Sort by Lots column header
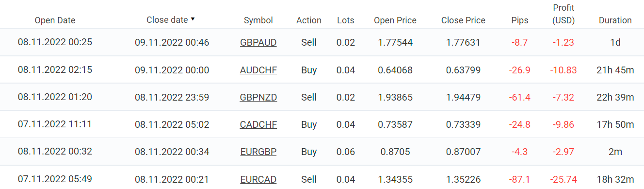Viewport: 644px width, 189px height. point(346,20)
